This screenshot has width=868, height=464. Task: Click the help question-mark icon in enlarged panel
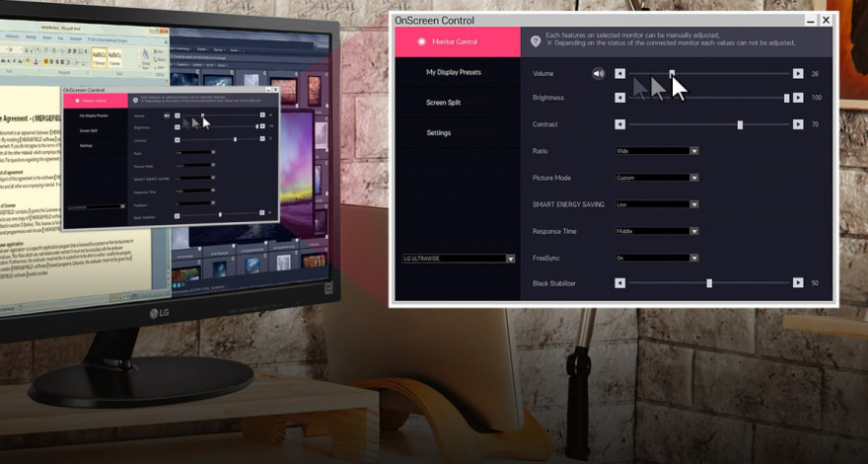(536, 41)
